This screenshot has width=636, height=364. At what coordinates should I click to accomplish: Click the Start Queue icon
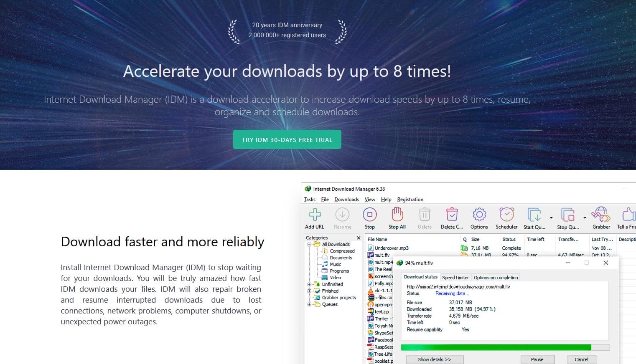534,215
